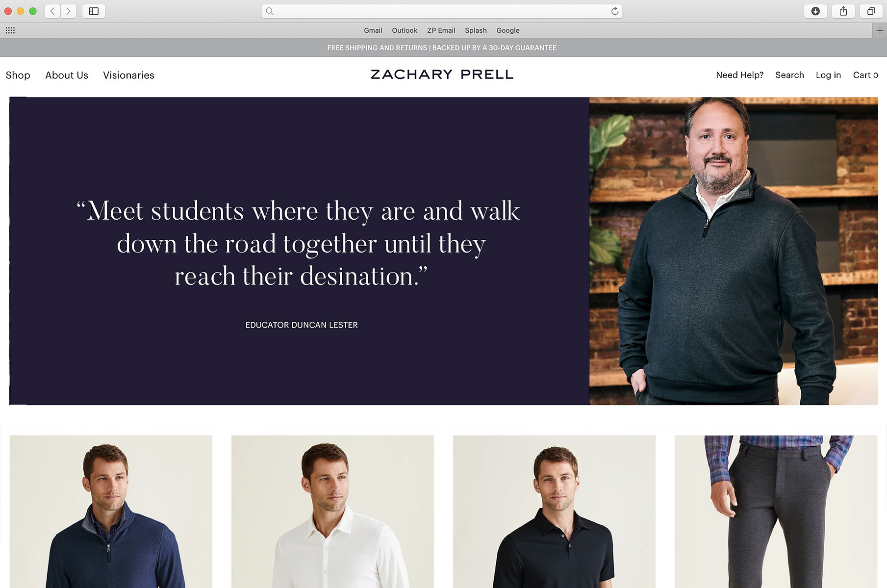
Task: Add a new tab with the plus button
Action: [x=880, y=30]
